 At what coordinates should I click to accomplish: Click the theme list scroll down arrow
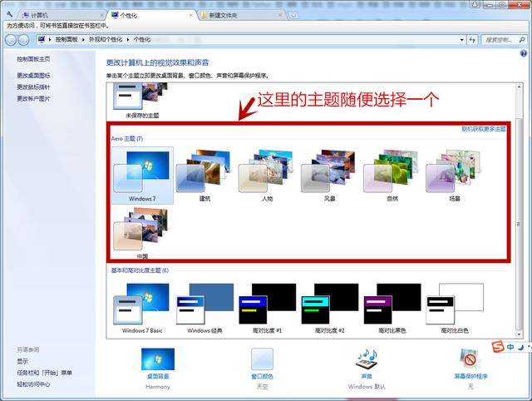pyautogui.click(x=519, y=334)
